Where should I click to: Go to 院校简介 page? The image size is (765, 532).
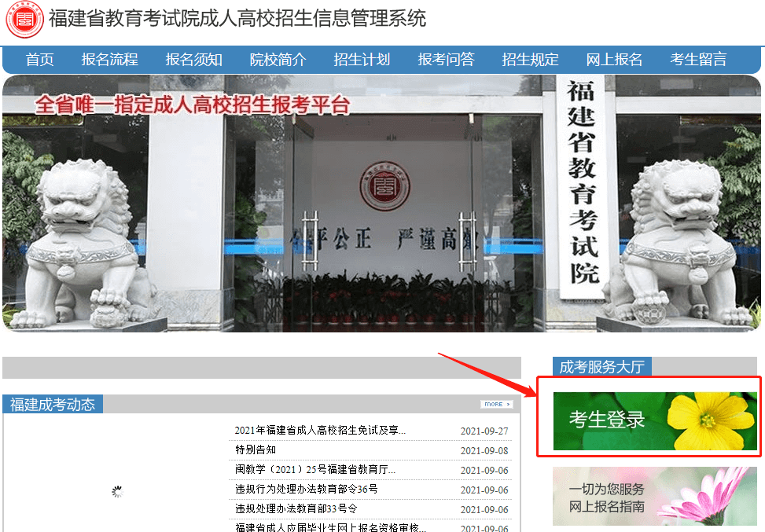(278, 60)
